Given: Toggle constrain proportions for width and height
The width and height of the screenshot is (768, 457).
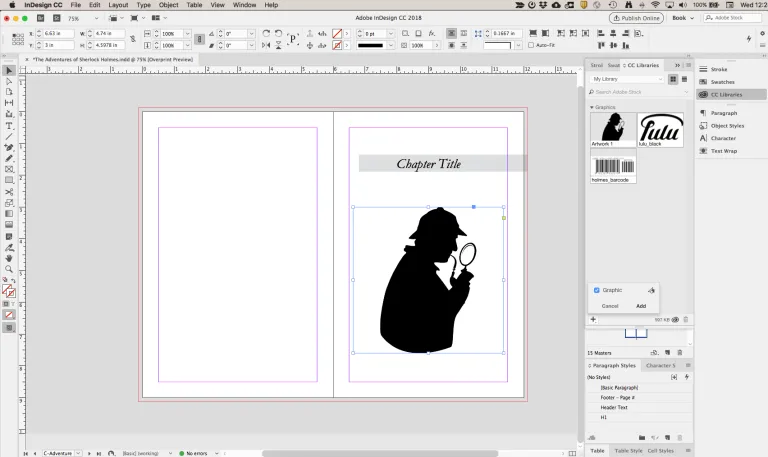Looking at the screenshot, I should (x=133, y=39).
